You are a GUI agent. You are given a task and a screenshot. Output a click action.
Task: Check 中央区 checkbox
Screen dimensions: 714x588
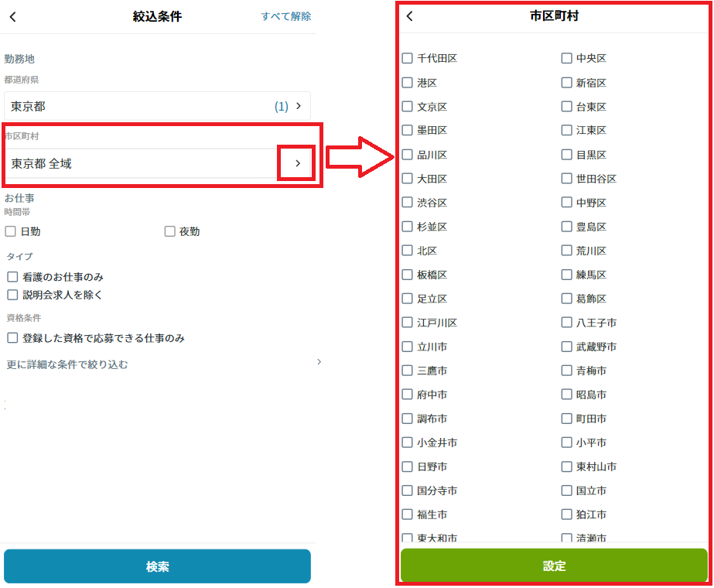(566, 58)
